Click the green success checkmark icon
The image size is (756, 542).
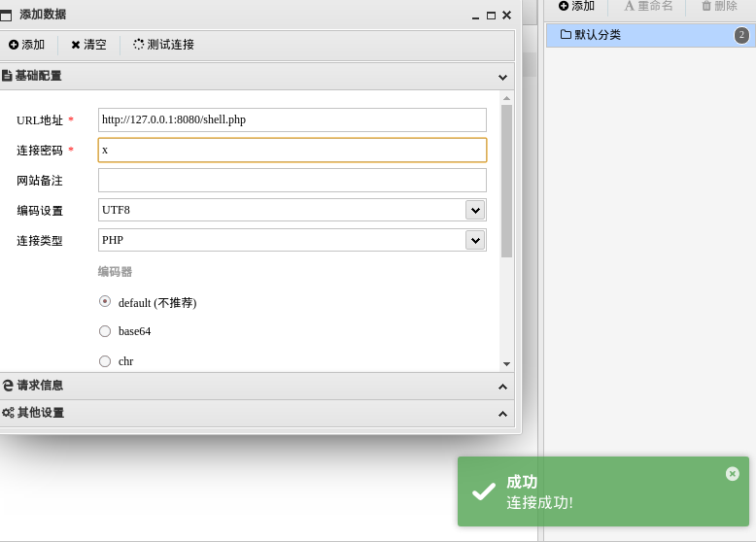(484, 491)
